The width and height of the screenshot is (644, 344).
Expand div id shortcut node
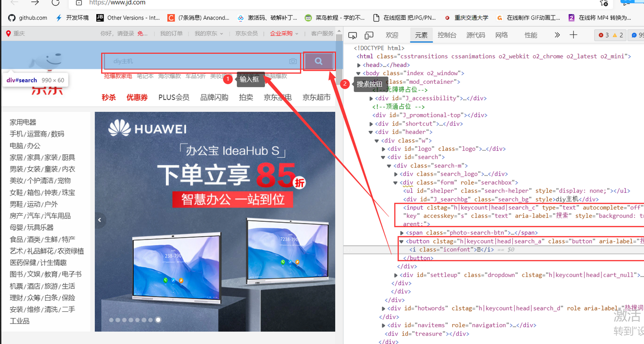pos(371,124)
